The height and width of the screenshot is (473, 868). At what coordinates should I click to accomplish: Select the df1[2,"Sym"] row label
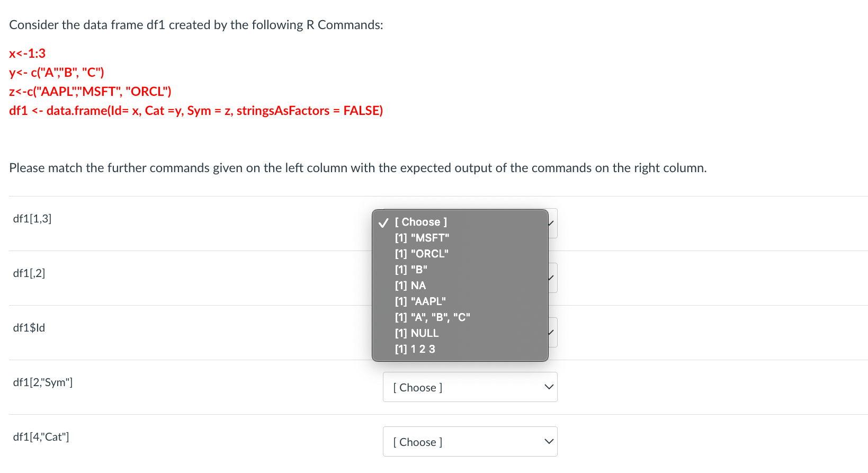(x=43, y=382)
